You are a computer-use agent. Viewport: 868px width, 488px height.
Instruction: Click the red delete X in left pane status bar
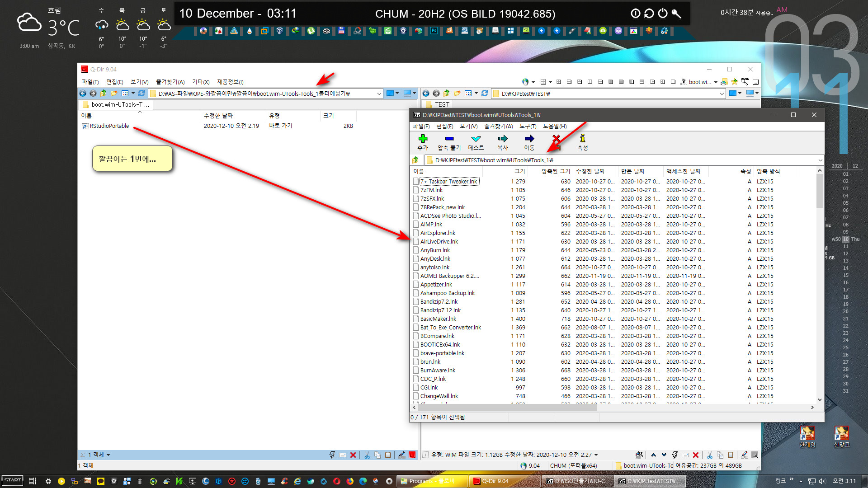click(353, 455)
